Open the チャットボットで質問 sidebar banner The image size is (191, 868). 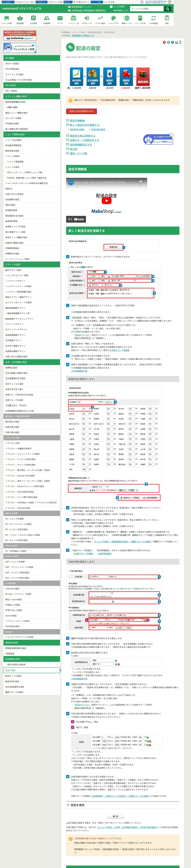(x=20, y=48)
